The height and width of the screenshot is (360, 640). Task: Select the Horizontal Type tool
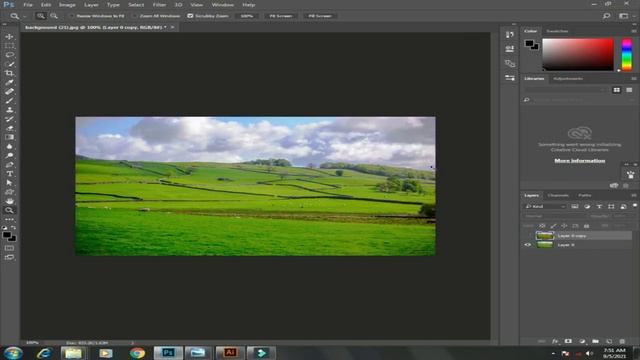click(x=9, y=174)
